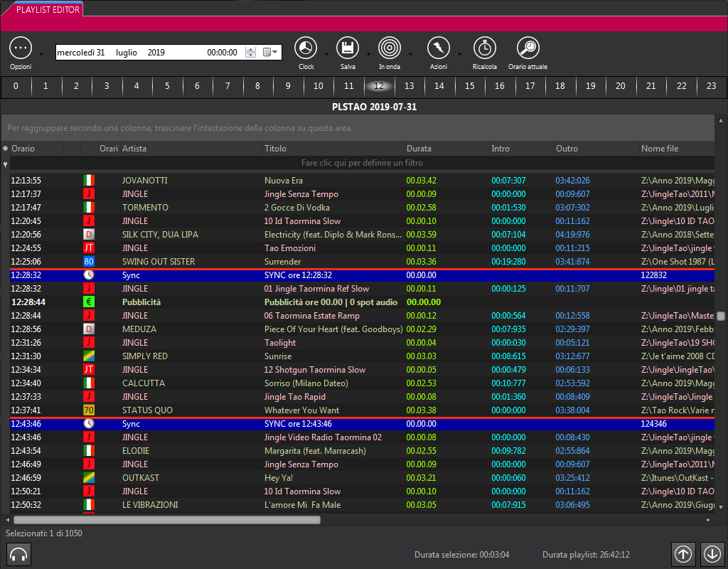This screenshot has height=569, width=728.
Task: Open the Opzioni menu icon
Action: pyautogui.click(x=21, y=48)
